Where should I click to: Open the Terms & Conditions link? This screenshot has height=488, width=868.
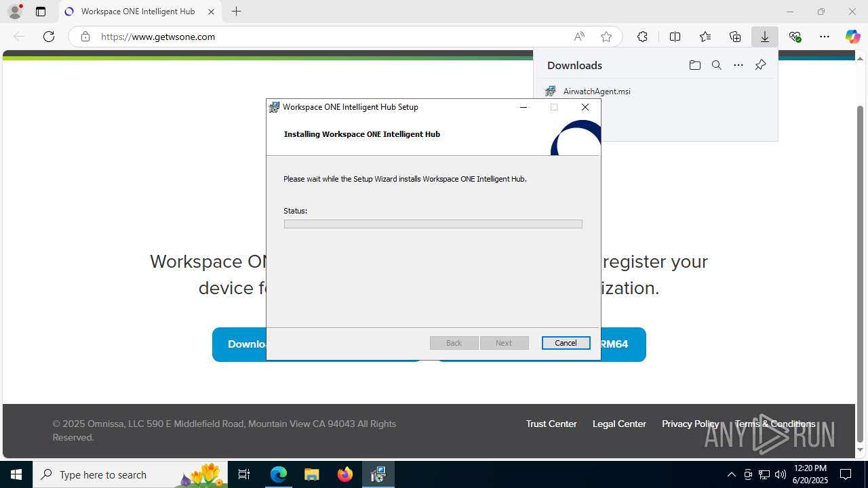pos(774,424)
